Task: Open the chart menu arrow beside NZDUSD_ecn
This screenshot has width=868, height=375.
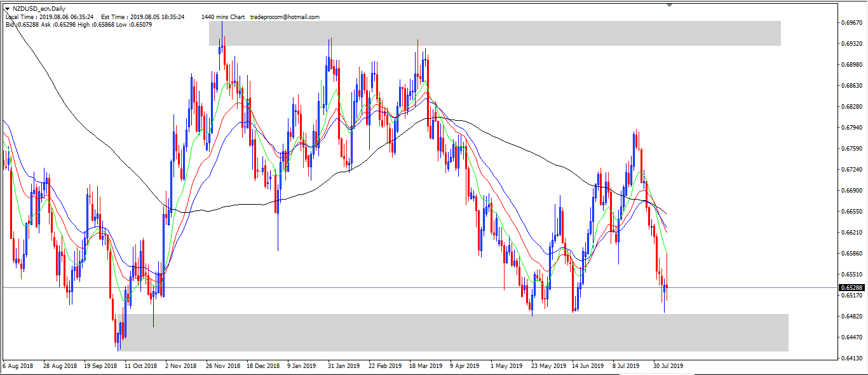Action: point(7,9)
